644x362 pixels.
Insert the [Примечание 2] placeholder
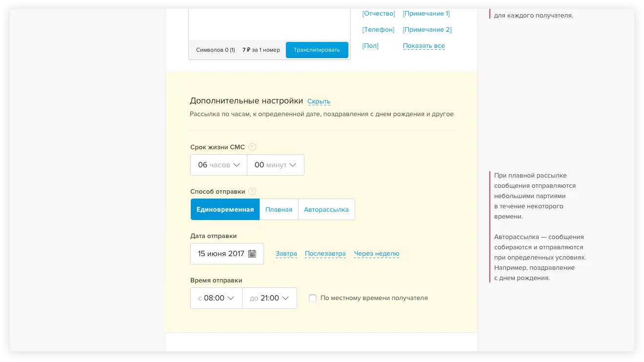coord(427,30)
